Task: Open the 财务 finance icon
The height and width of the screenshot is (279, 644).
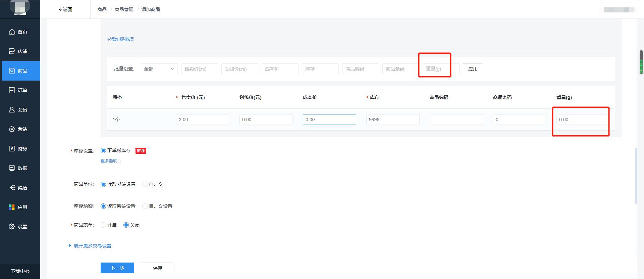Action: tap(12, 149)
